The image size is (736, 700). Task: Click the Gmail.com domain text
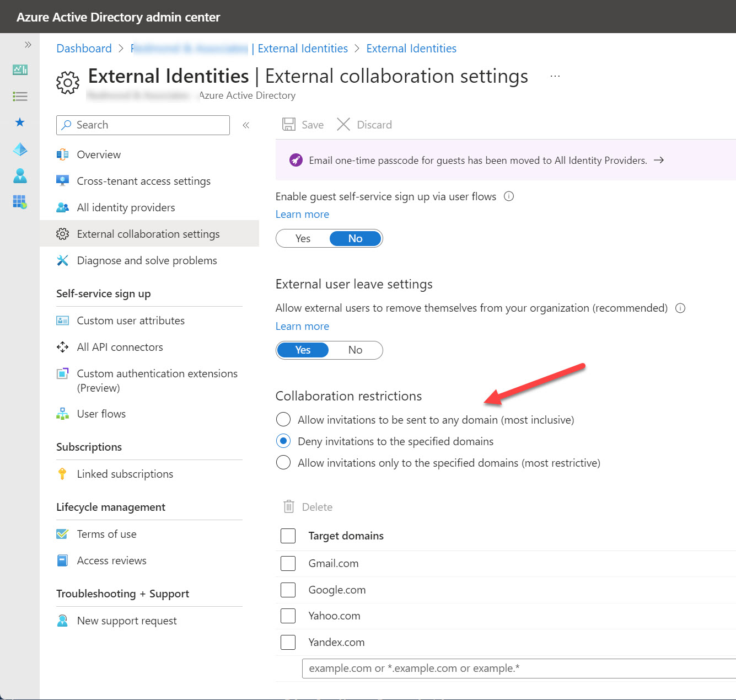334,563
